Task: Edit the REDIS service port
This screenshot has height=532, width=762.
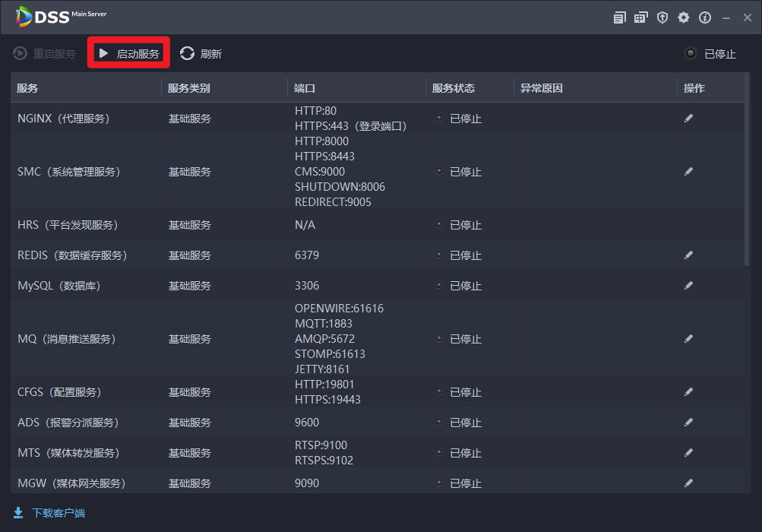Action: tap(688, 255)
